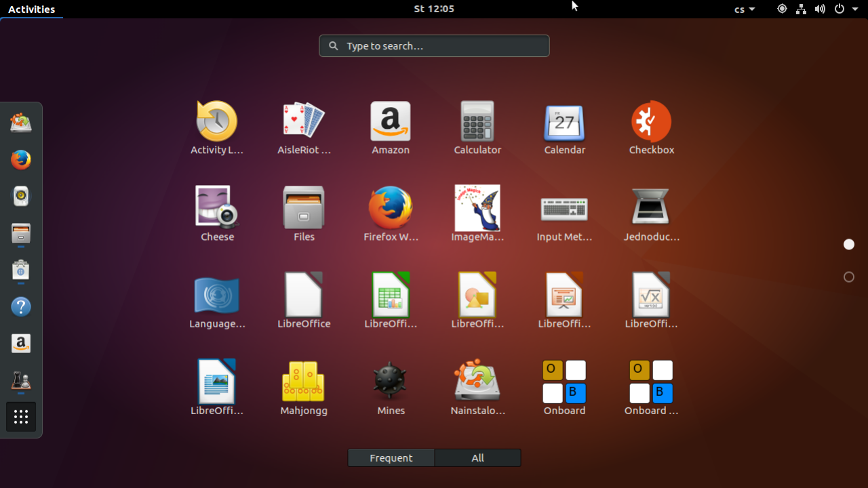Launch the Jednoduché scanner app

[x=651, y=215]
